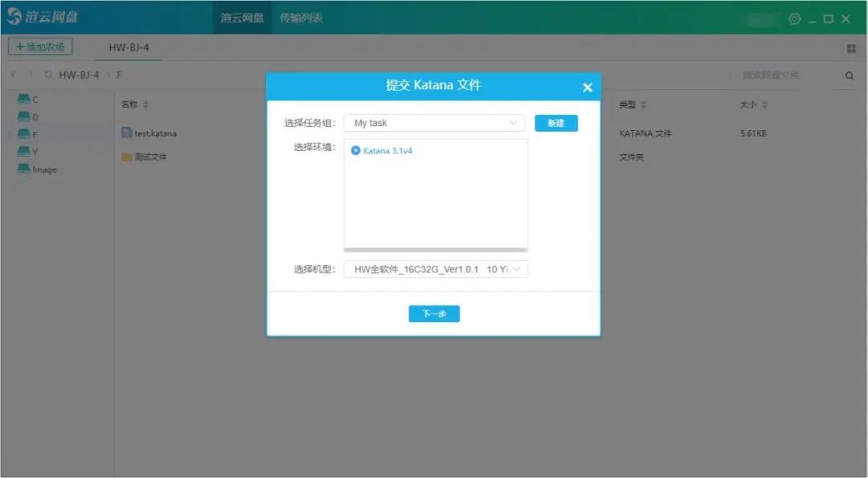Click the grid view toggle icon
This screenshot has height=478, width=868.
click(x=850, y=48)
